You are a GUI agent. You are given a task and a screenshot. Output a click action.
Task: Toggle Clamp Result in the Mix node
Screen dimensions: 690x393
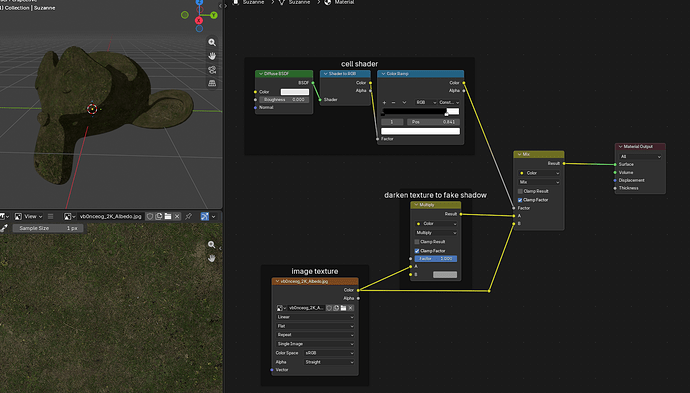(x=520, y=191)
